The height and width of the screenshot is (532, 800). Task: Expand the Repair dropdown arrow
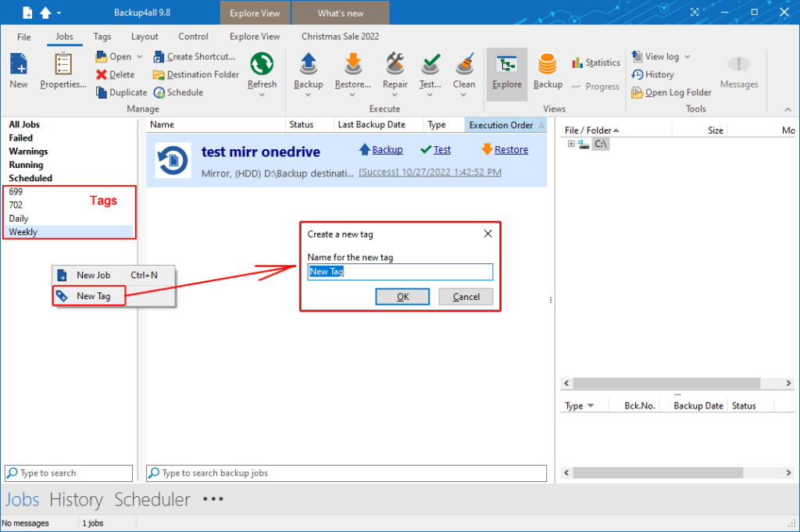click(395, 95)
